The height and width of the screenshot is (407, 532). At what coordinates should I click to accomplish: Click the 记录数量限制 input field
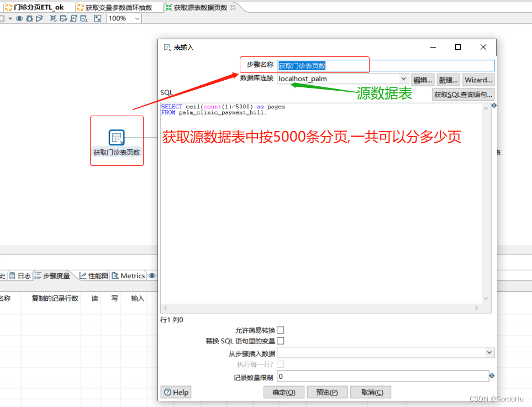383,377
